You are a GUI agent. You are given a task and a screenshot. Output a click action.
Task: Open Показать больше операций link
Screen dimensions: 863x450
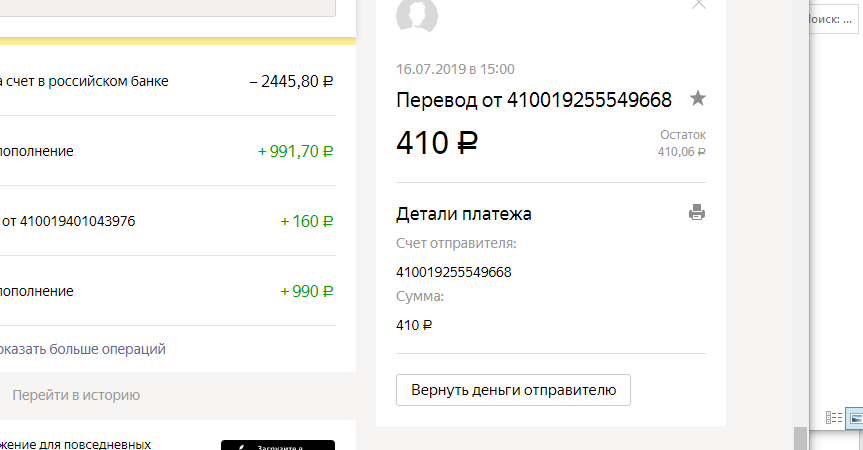(83, 349)
